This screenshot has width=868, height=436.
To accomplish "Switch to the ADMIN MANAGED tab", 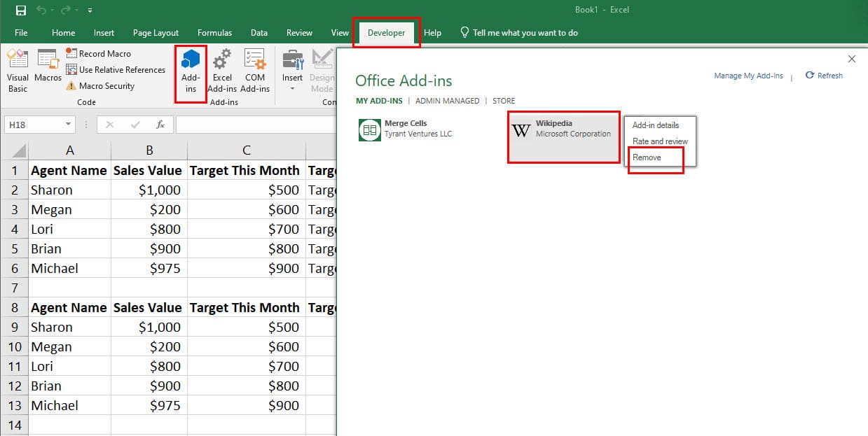I will pos(448,101).
